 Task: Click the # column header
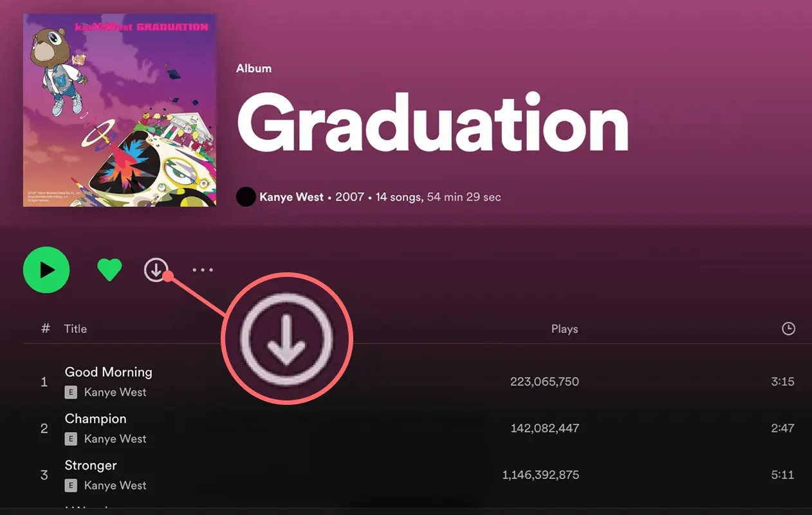click(44, 328)
